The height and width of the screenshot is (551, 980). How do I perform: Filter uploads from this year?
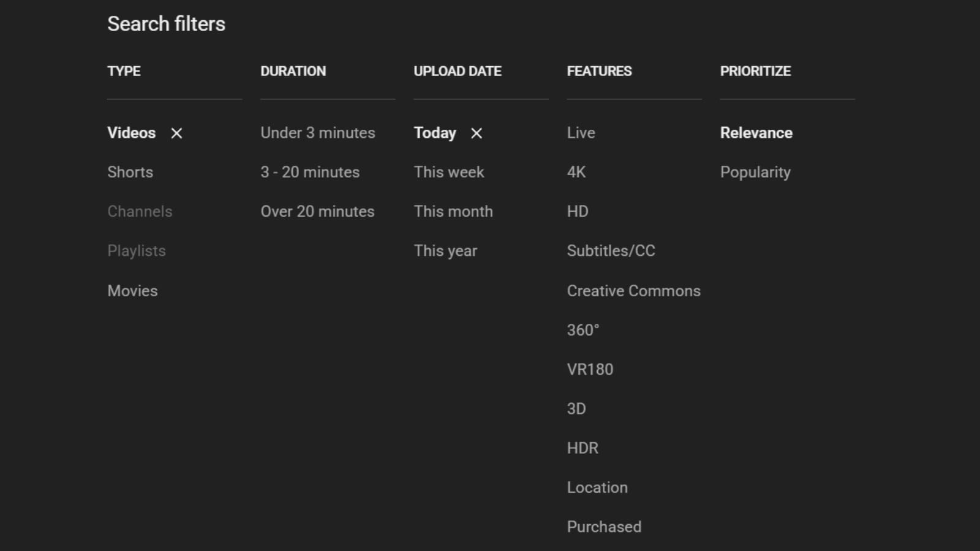445,250
